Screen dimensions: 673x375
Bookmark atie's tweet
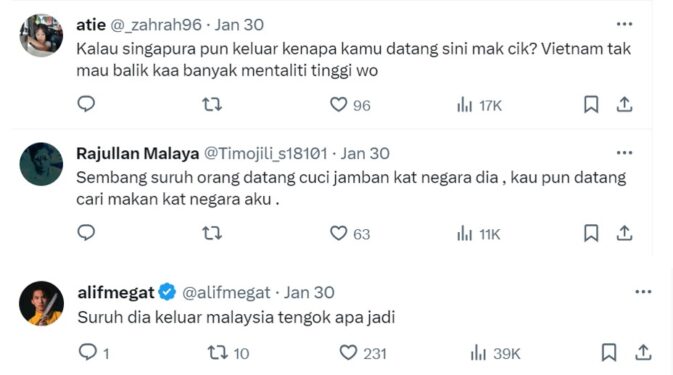pos(591,104)
